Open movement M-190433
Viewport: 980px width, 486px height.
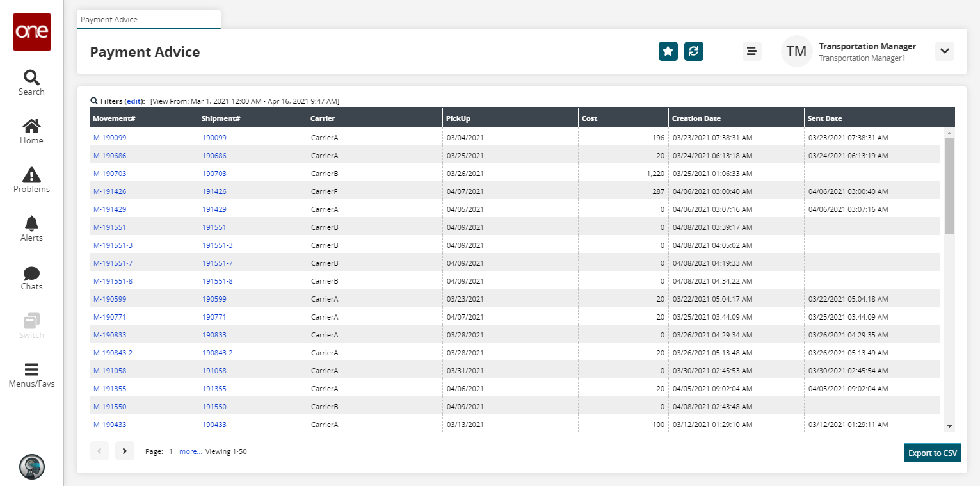tap(109, 425)
